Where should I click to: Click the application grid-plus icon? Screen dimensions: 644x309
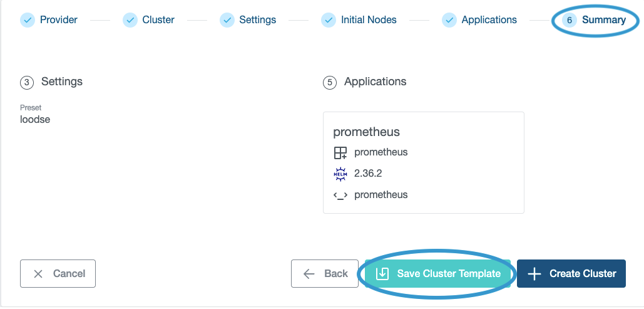coord(340,152)
